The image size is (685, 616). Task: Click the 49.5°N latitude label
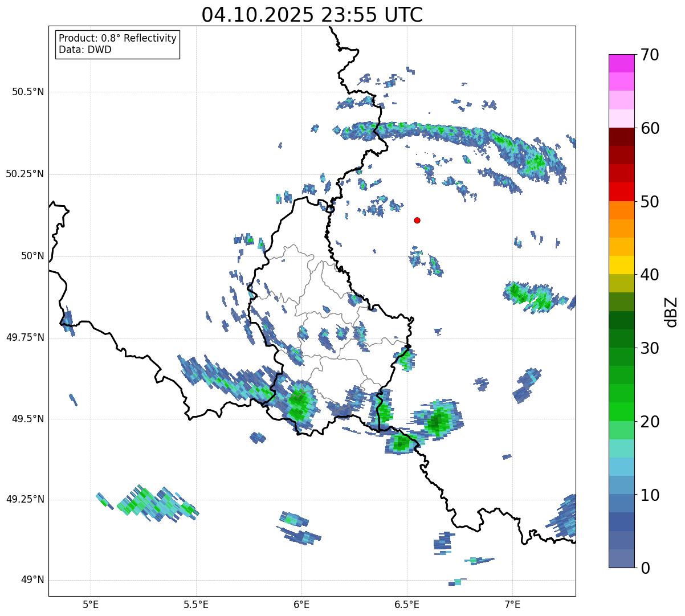click(28, 419)
